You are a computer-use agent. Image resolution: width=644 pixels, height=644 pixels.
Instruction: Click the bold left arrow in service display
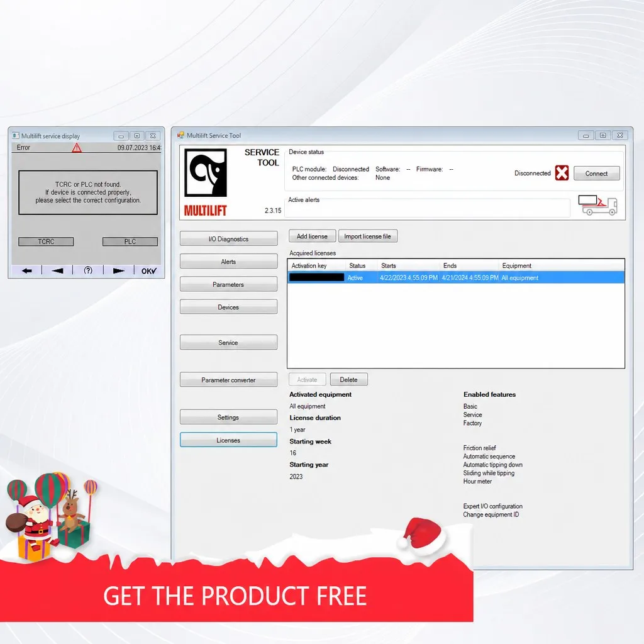(26, 270)
